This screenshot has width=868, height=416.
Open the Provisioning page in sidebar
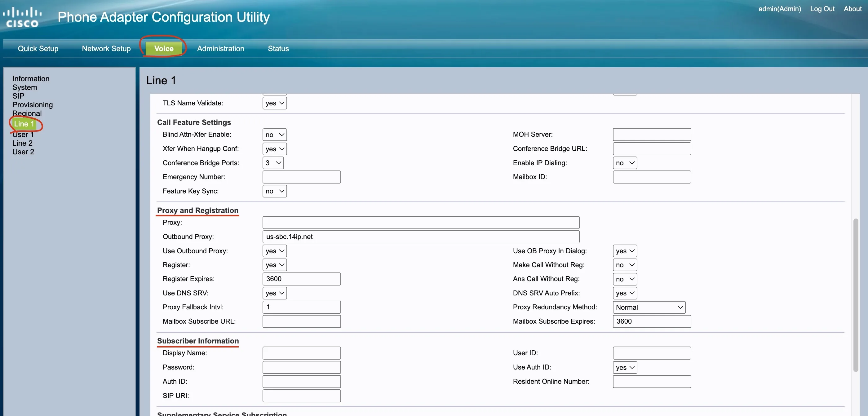(32, 105)
